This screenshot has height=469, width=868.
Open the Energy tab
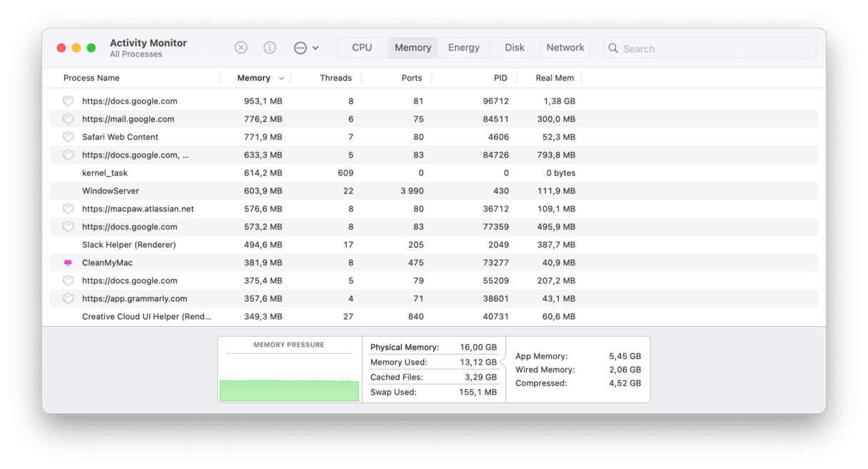coord(464,48)
